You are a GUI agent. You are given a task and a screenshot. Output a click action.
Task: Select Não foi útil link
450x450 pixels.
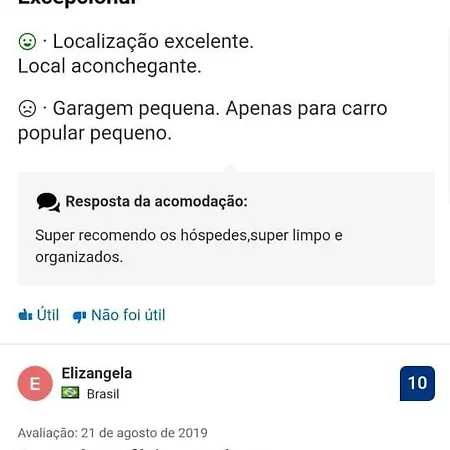[119, 315]
